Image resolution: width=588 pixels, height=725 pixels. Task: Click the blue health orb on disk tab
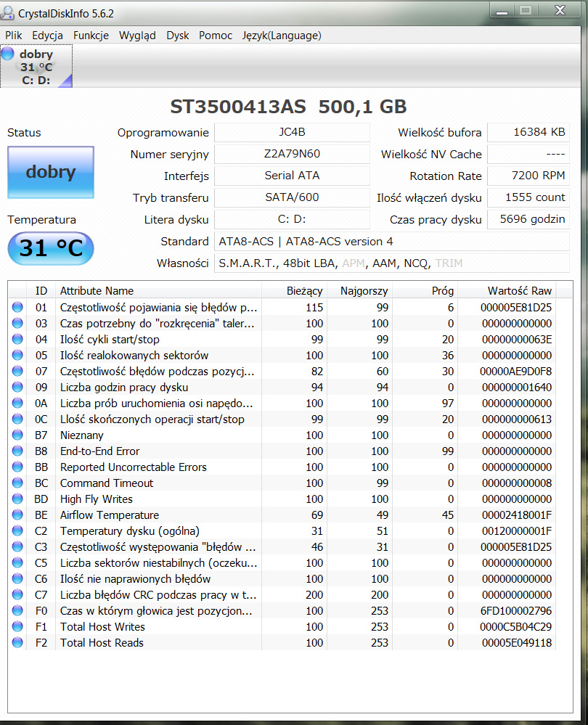(8, 53)
